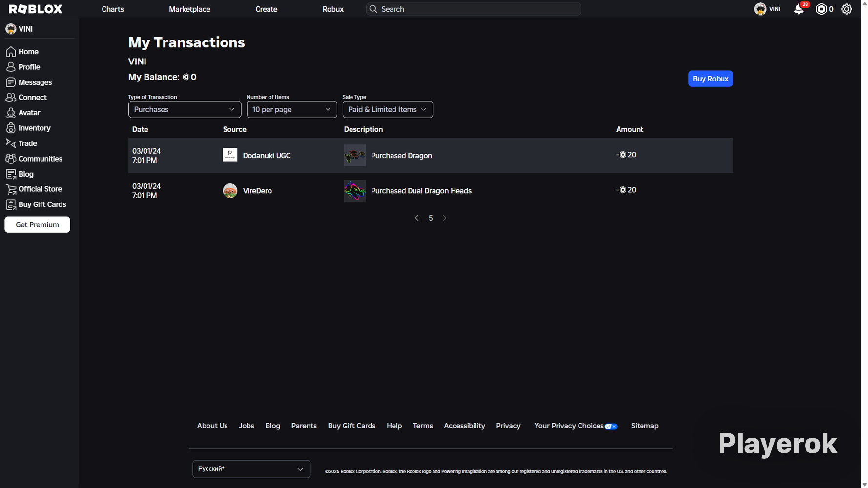Open the Sale Type dropdown
The width and height of the screenshot is (868, 488).
click(x=388, y=109)
